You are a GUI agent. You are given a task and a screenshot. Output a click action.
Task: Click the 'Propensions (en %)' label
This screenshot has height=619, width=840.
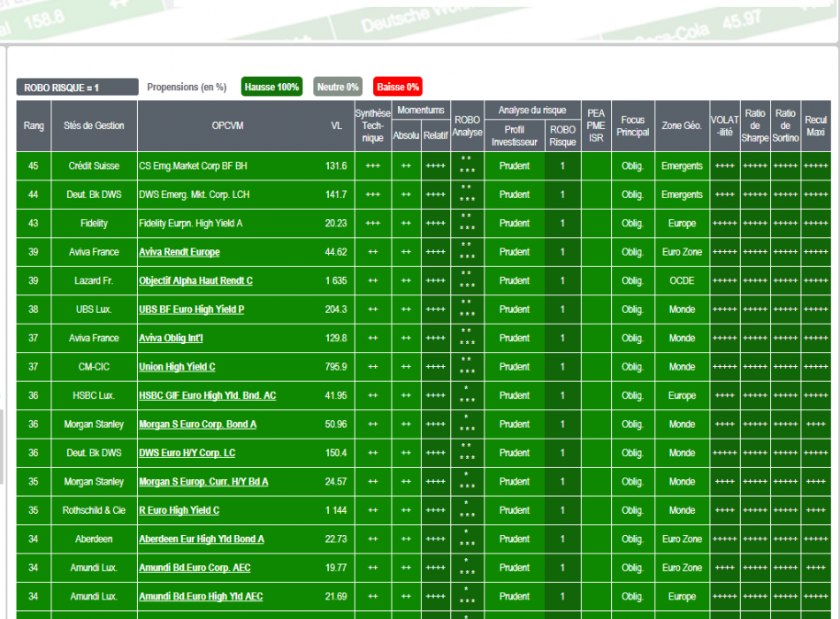187,88
